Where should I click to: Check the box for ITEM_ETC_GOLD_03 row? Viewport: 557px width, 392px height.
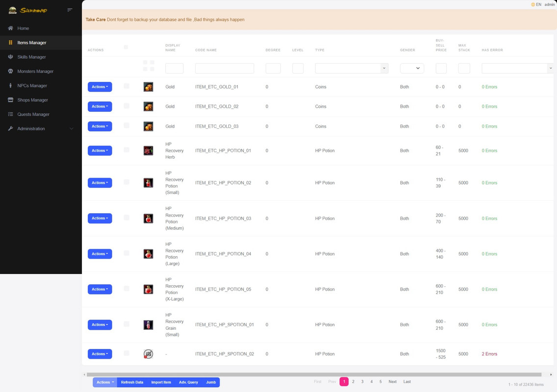(127, 126)
